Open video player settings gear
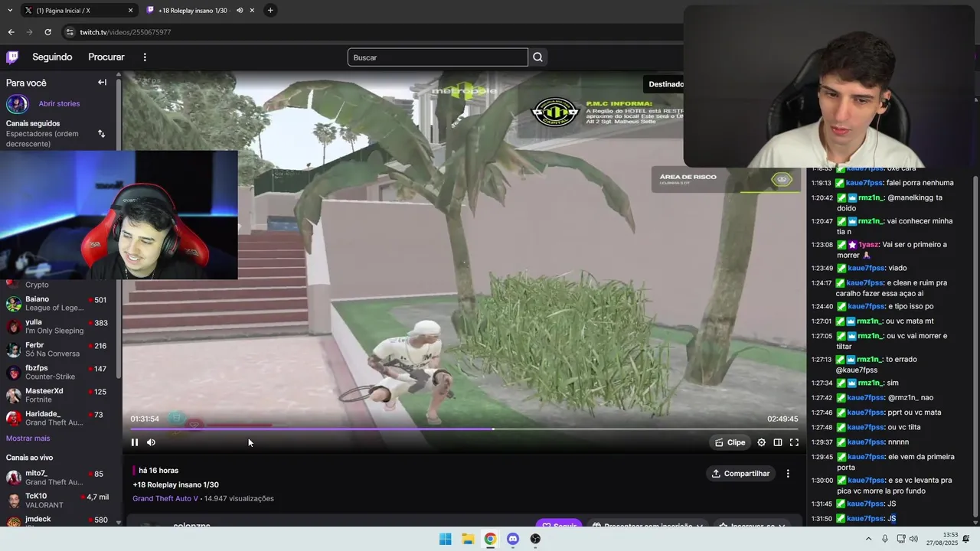980x551 pixels. (x=761, y=442)
